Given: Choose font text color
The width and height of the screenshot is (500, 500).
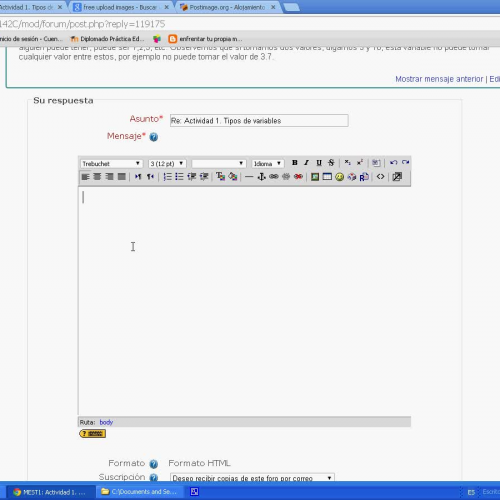Looking at the screenshot, I should [220, 177].
